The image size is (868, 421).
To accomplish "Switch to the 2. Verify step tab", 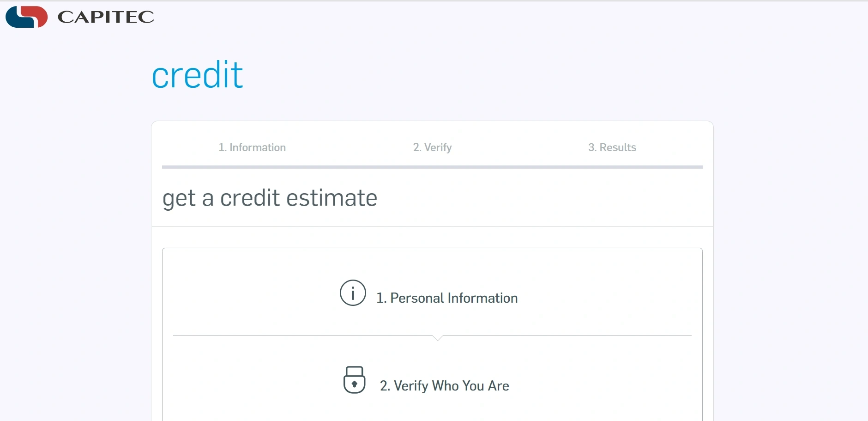I will tap(432, 147).
